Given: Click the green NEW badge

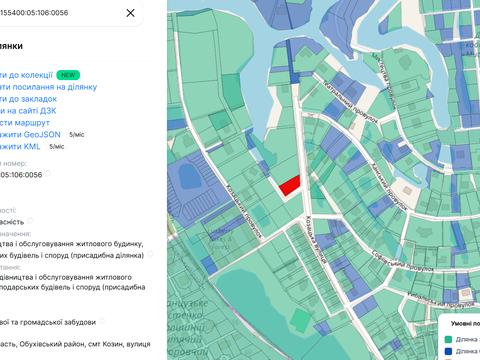Looking at the screenshot, I should pyautogui.click(x=68, y=75).
